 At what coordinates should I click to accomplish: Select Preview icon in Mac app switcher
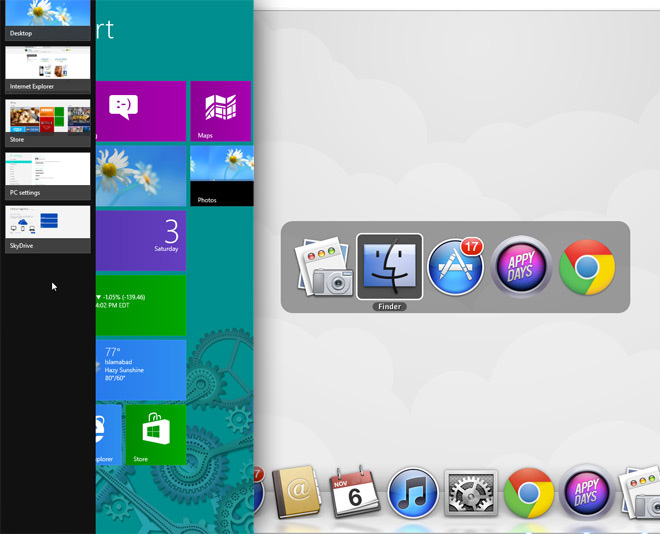click(x=324, y=267)
